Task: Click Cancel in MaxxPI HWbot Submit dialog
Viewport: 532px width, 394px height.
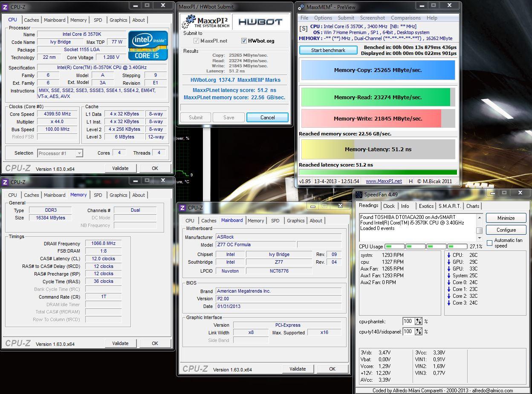Action: pyautogui.click(x=267, y=118)
